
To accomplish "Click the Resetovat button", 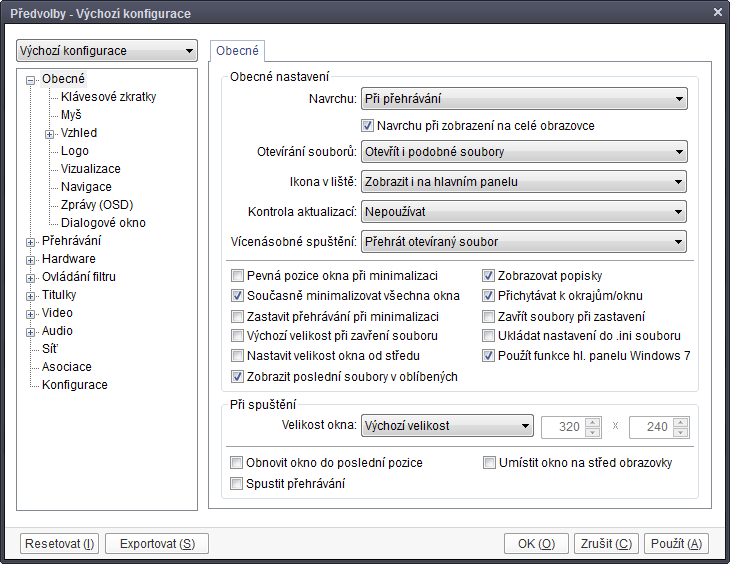I will point(59,544).
